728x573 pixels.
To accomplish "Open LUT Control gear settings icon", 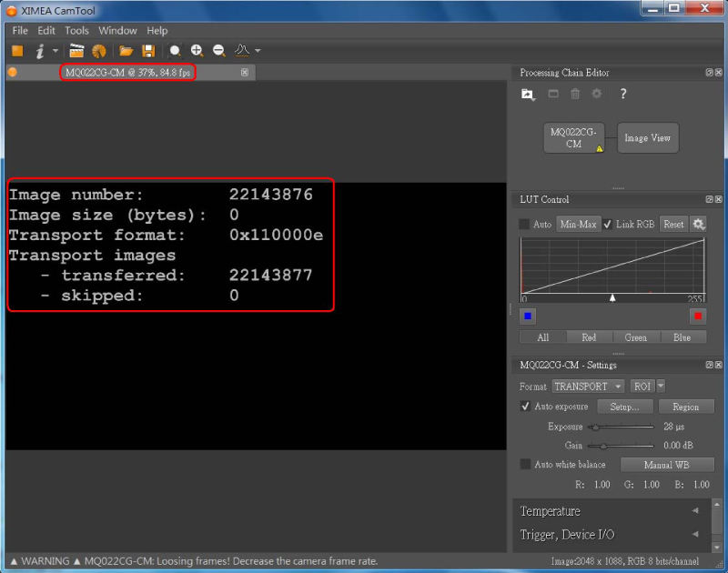I will pos(699,224).
